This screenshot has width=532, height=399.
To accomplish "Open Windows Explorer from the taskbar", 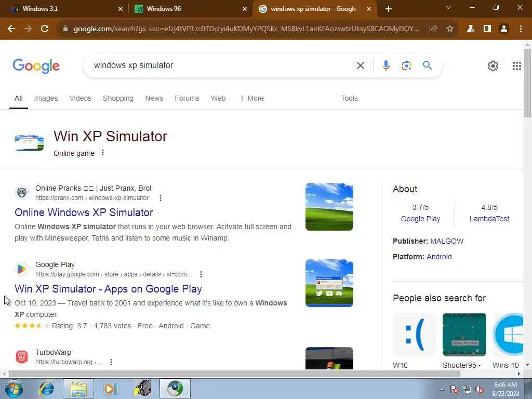I will click(78, 389).
